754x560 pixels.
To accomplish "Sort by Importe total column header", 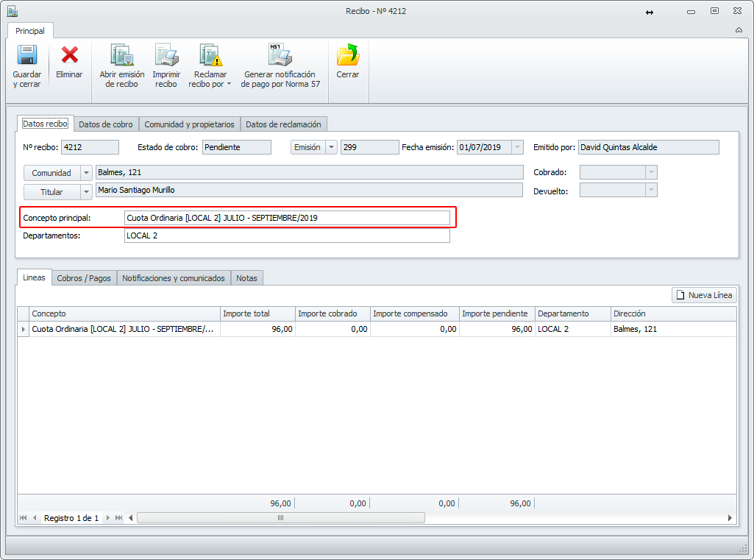I will pos(257,313).
